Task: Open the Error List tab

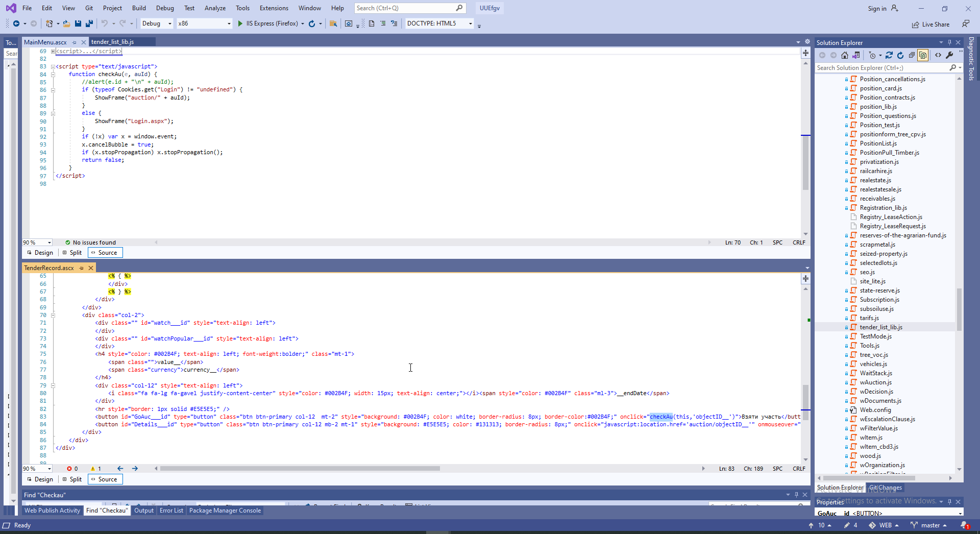Action: coord(171,511)
